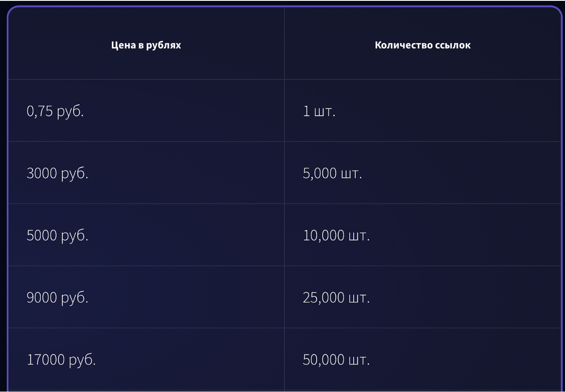Image resolution: width=565 pixels, height=392 pixels.
Task: Select the "1 шт." quantity cell
Action: [319, 112]
